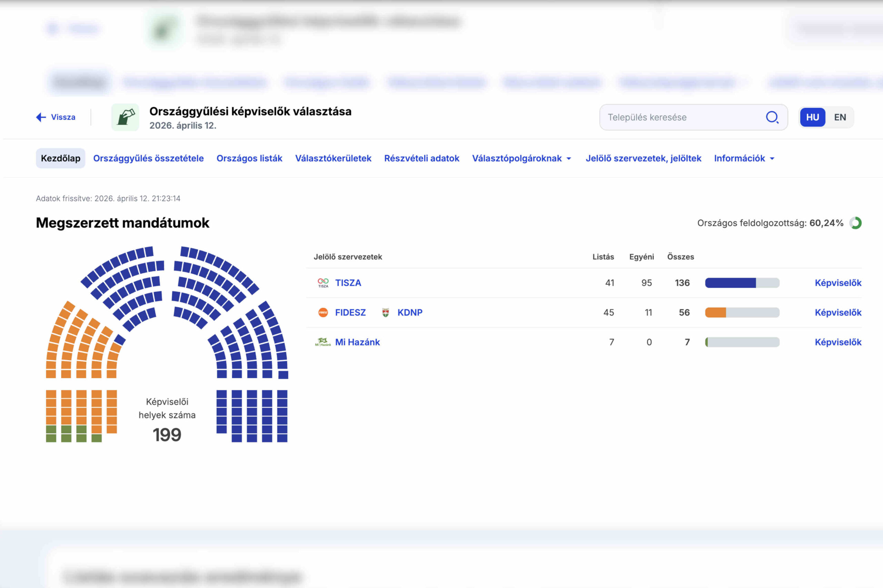The image size is (883, 588).
Task: Click the TISZA party logo
Action: [323, 283]
